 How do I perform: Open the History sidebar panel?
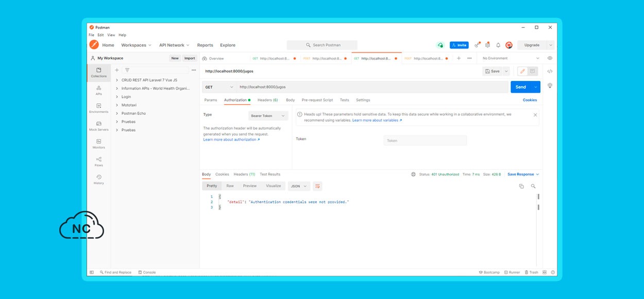coord(98,179)
